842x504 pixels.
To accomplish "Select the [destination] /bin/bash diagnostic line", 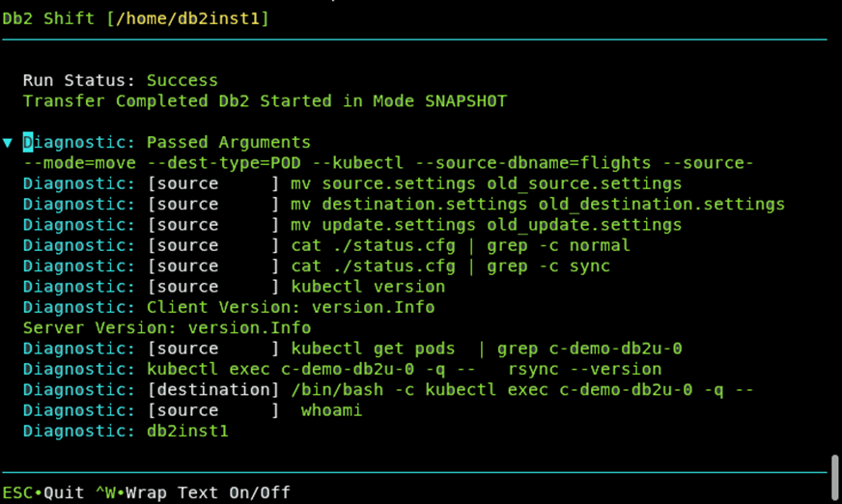I will 388,390.
